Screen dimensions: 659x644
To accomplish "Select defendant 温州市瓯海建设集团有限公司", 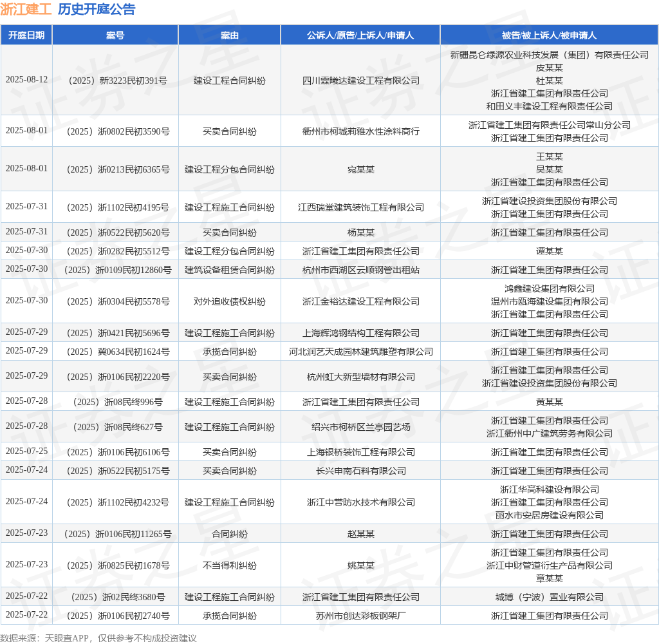I will pos(550,301).
